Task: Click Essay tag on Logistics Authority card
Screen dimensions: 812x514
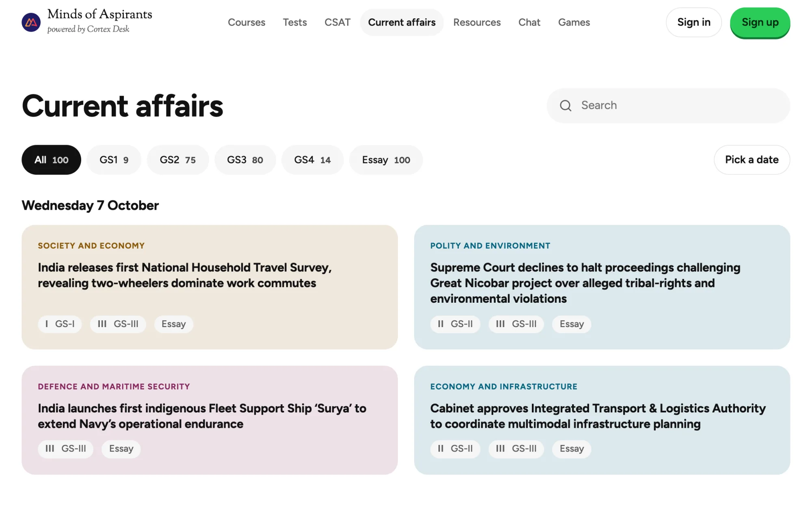Action: coord(572,449)
